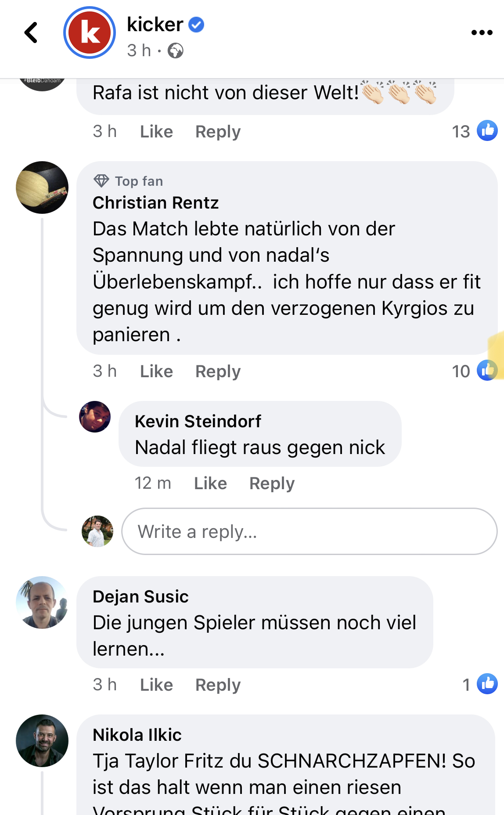
Task: Like Kevin Steindorf's reply
Action: [x=210, y=483]
